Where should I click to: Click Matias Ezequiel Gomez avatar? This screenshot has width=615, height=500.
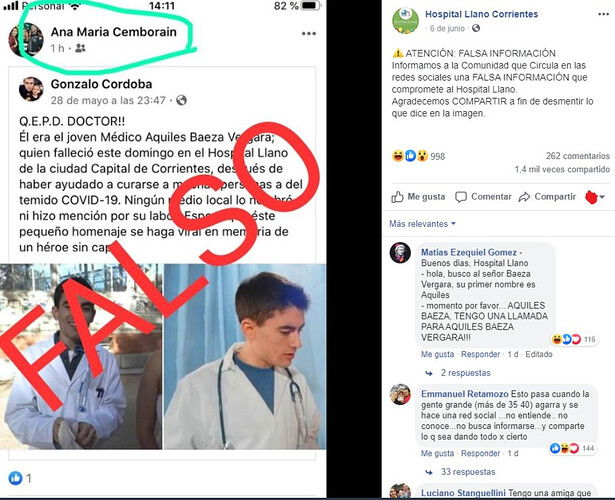tap(400, 253)
